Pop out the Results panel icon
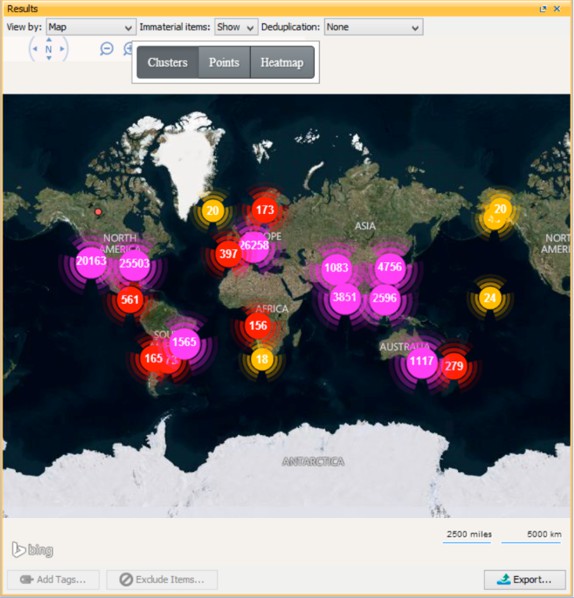This screenshot has height=598, width=574. [543, 9]
